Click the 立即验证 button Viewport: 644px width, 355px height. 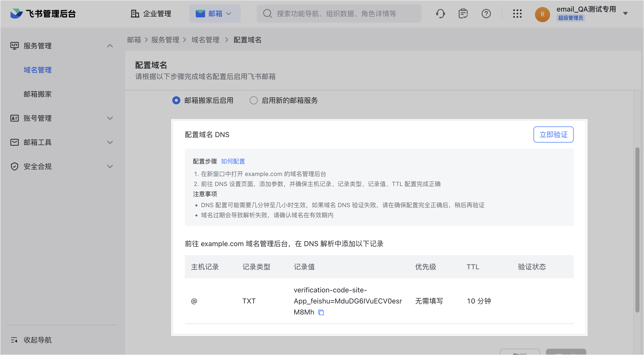553,135
